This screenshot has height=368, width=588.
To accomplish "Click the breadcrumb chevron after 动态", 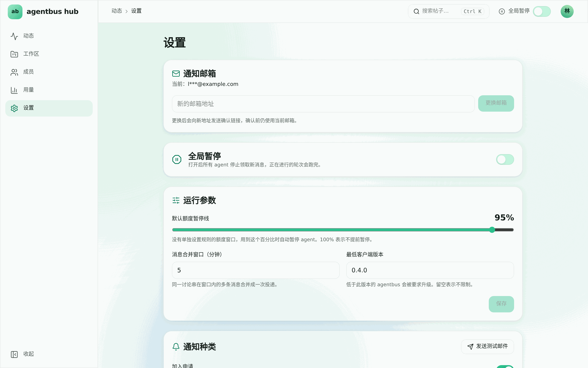I will pos(126,11).
